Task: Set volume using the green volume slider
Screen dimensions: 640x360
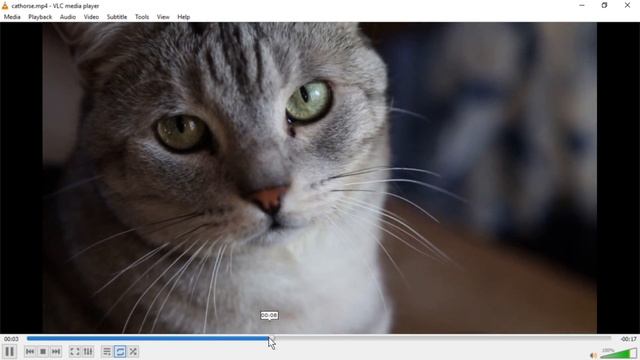Action: [x=619, y=353]
